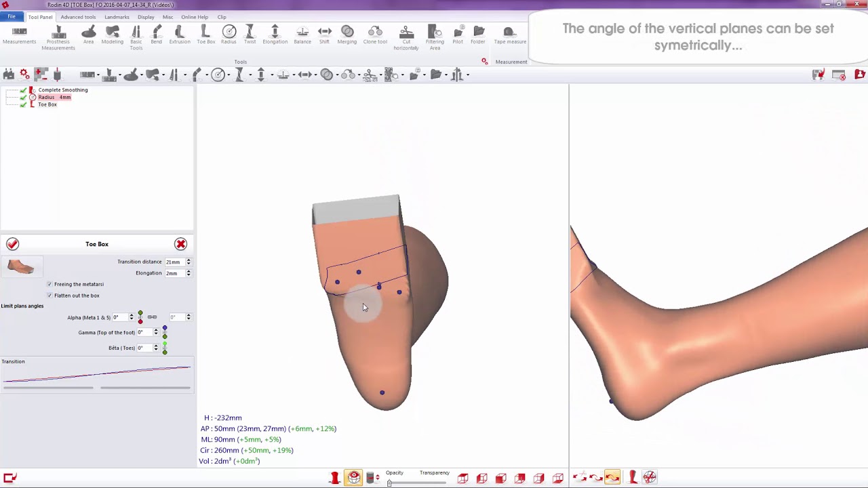Screen dimensions: 868x488
Task: Toggle Radius 4mm green check
Action: click(x=23, y=98)
